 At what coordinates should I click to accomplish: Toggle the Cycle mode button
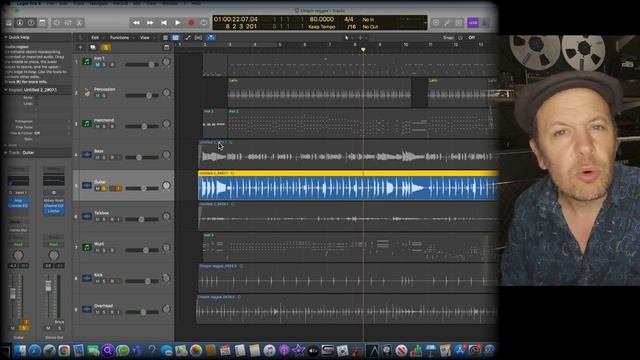coord(204,23)
